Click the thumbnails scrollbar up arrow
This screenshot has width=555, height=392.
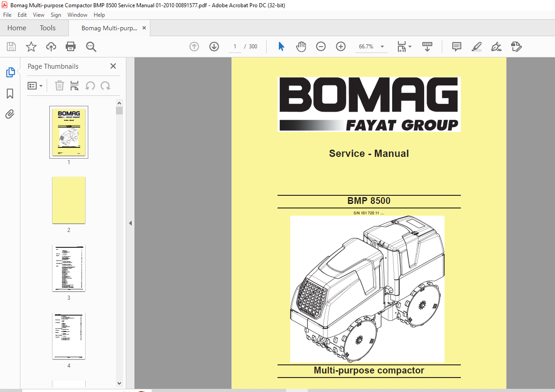click(x=120, y=103)
